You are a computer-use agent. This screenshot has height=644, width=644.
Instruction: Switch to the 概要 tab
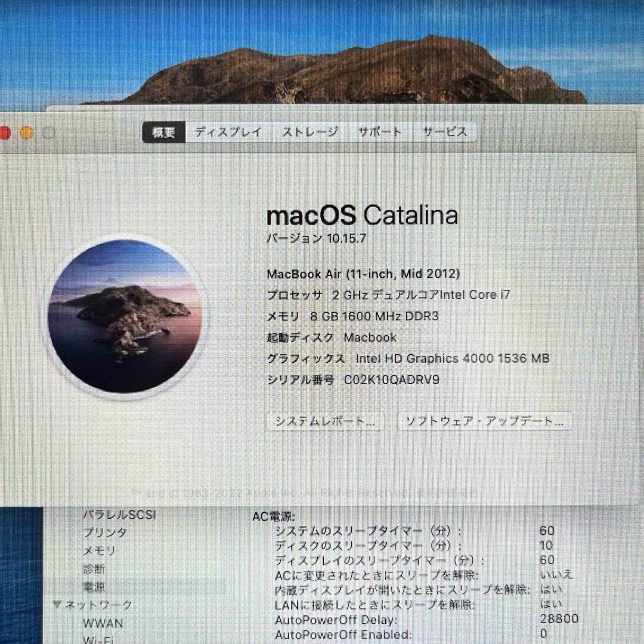[164, 132]
